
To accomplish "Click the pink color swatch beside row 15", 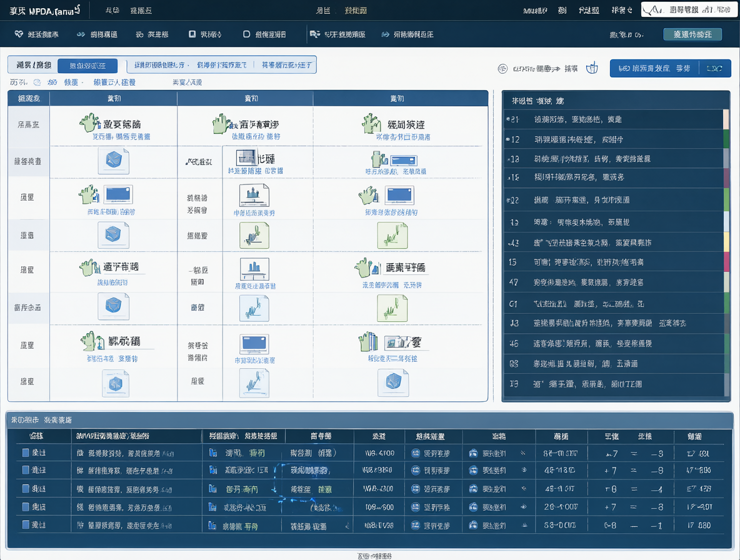I will (x=726, y=262).
